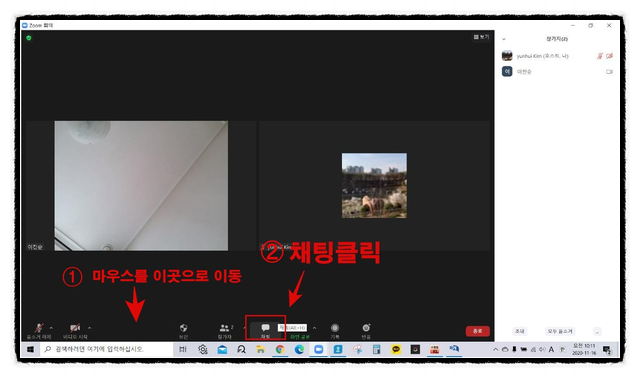
Task: Select the left ceiling video tile
Action: pos(141,186)
